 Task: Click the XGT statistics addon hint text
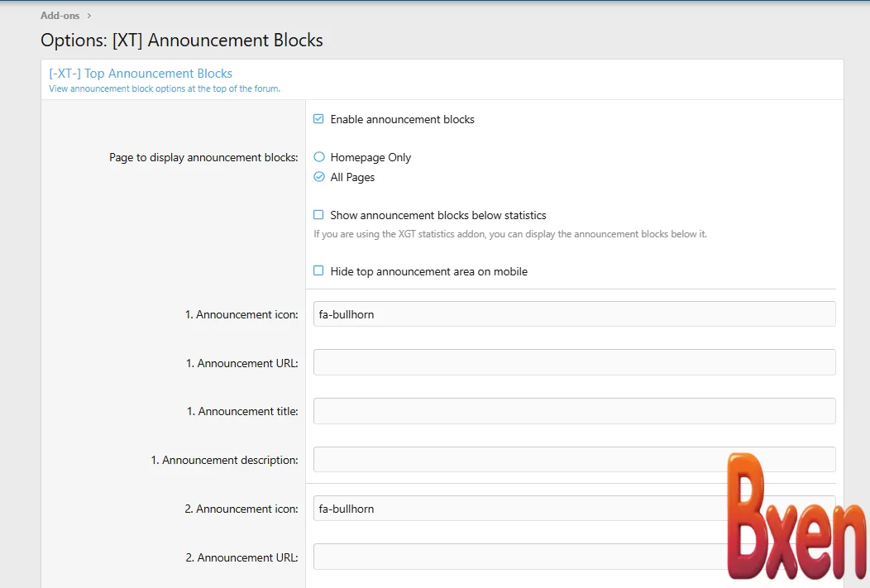[509, 234]
